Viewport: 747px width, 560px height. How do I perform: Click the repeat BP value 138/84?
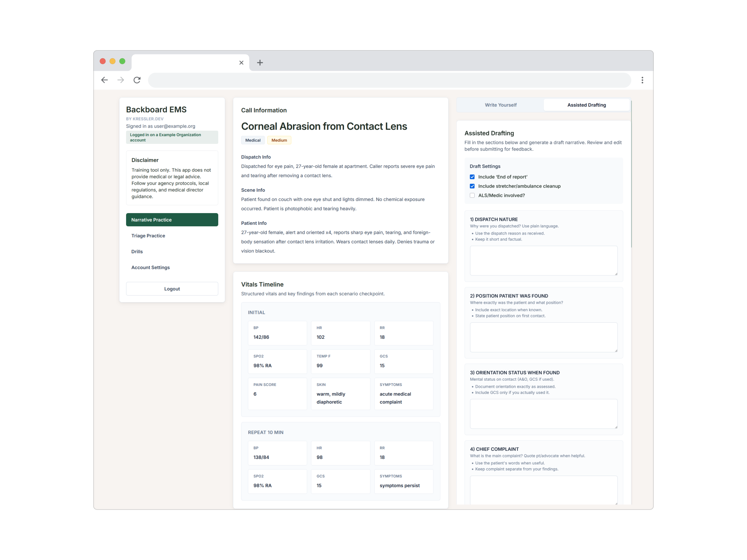(x=261, y=457)
